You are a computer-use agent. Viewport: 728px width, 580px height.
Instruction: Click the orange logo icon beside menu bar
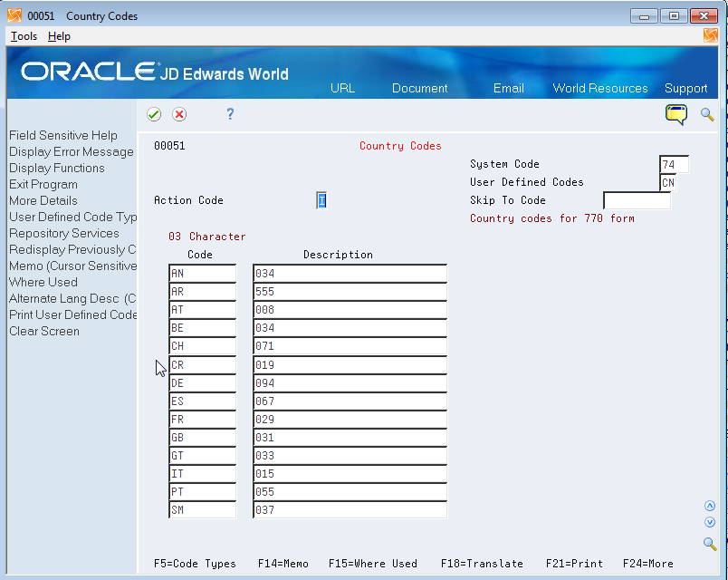tap(711, 35)
